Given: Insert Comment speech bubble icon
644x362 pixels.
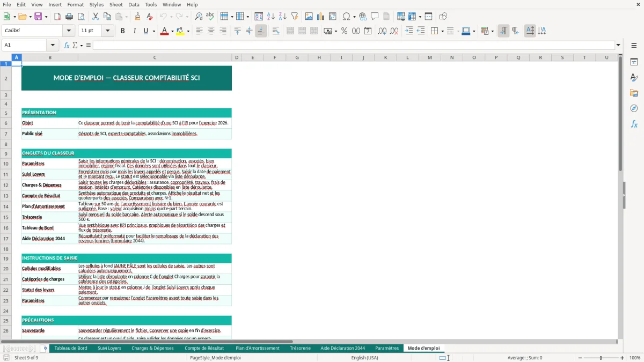Looking at the screenshot, I should click(375, 17).
